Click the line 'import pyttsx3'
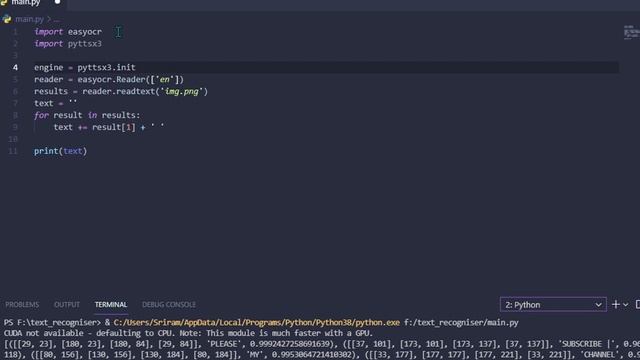 tap(68, 44)
